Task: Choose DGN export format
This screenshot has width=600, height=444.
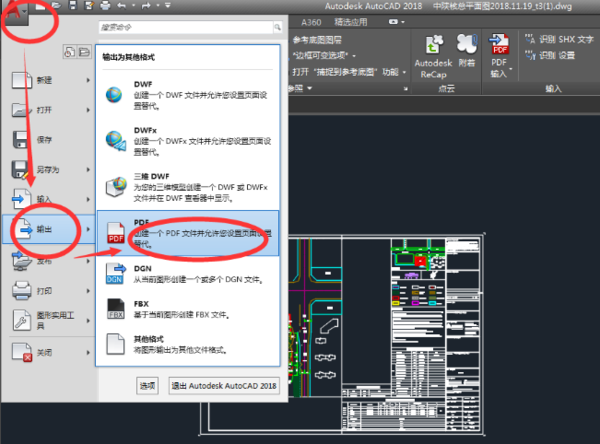Action: point(188,274)
